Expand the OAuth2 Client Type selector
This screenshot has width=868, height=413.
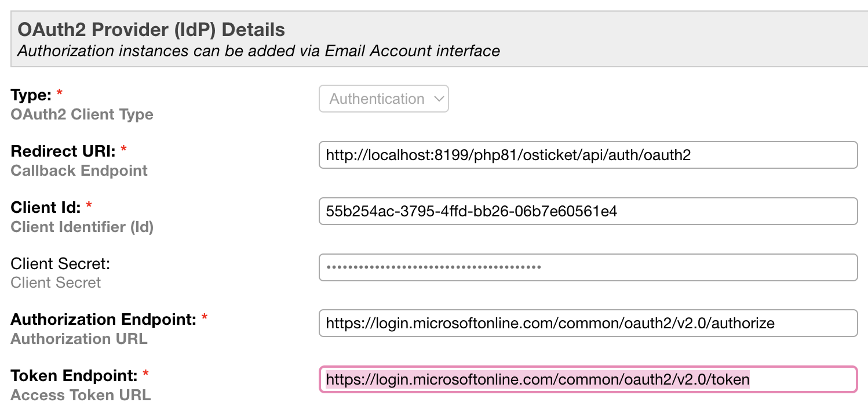383,99
